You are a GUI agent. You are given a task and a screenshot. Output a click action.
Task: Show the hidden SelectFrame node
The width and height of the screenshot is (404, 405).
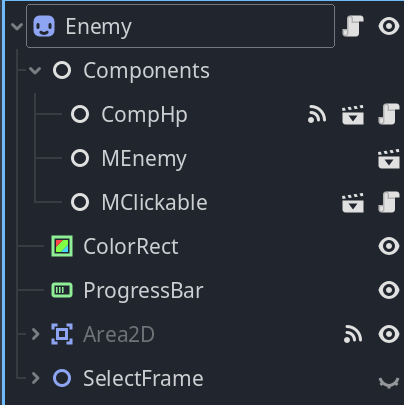point(389,382)
